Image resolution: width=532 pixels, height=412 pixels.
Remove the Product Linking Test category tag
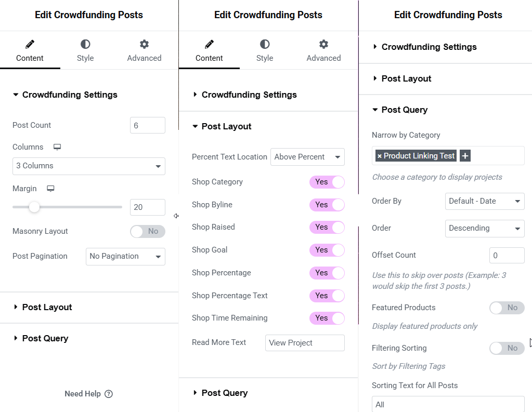click(x=379, y=156)
